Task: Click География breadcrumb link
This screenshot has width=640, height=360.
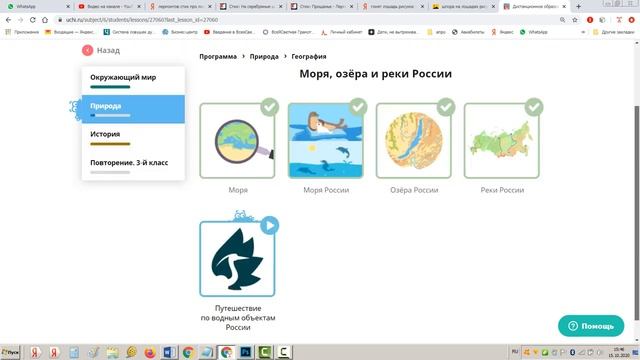Action: [309, 57]
